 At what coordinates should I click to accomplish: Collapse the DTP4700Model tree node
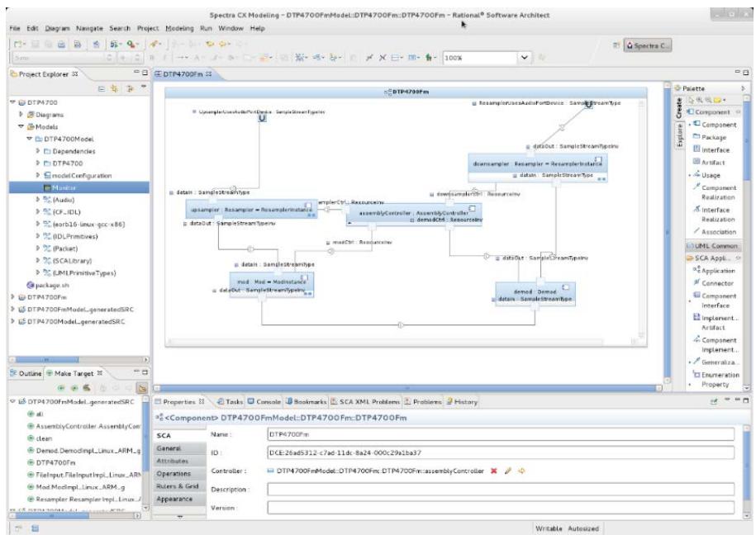click(30, 139)
